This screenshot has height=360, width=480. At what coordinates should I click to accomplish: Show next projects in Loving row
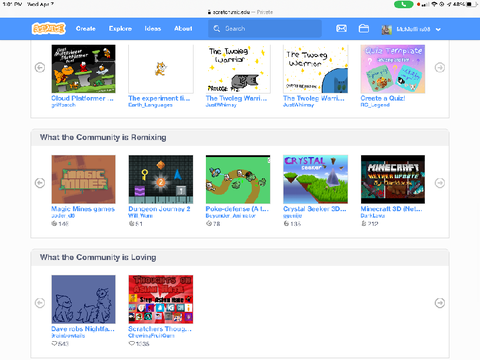tap(440, 303)
